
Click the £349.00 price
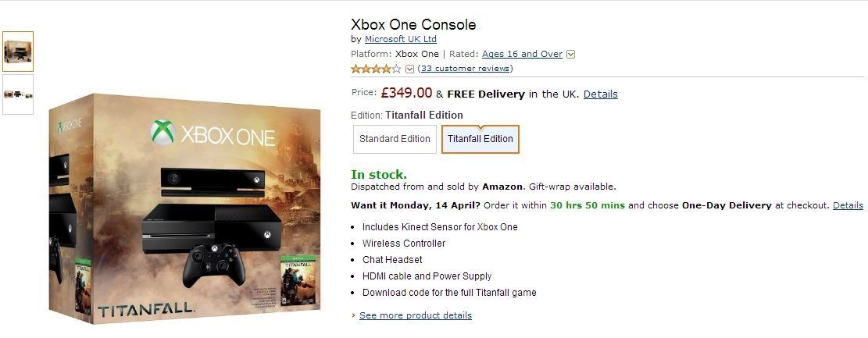tap(406, 93)
